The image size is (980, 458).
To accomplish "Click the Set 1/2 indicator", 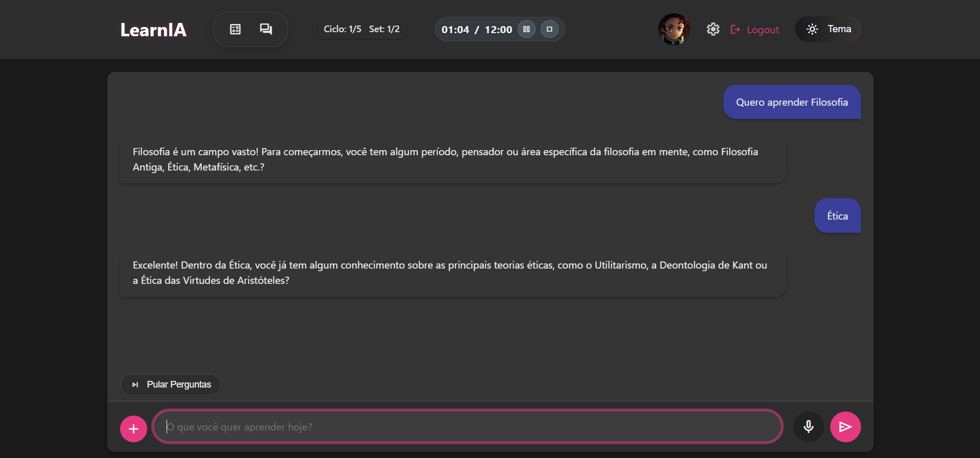I will (384, 30).
